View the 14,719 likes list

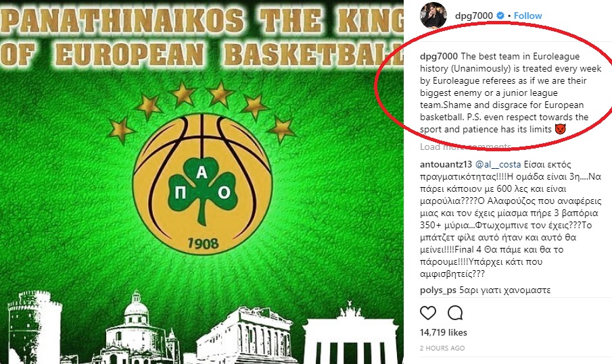coord(444,332)
